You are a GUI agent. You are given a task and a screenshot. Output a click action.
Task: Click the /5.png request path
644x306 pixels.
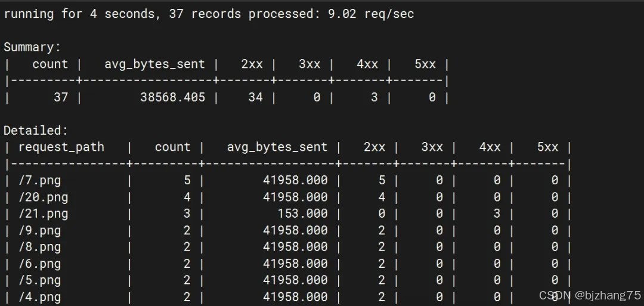39,280
